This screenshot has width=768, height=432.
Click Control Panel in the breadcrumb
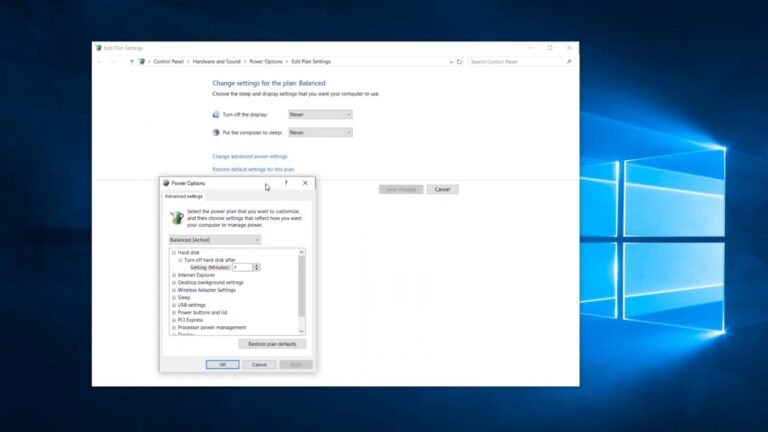point(168,62)
